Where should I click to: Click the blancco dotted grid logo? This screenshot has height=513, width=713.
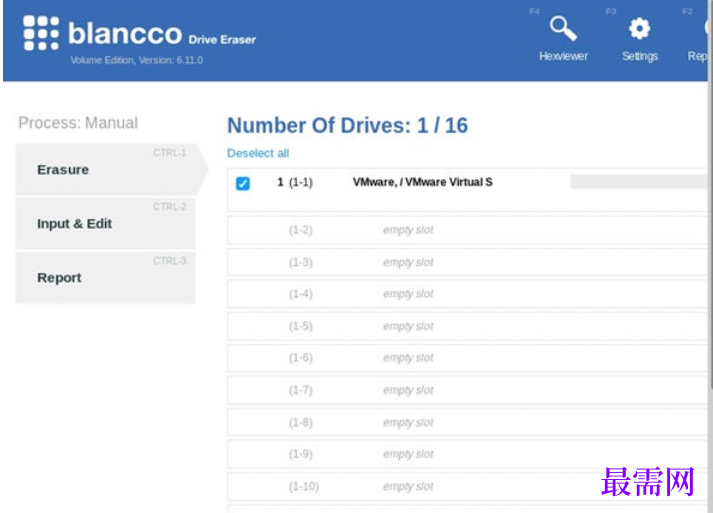(x=41, y=33)
